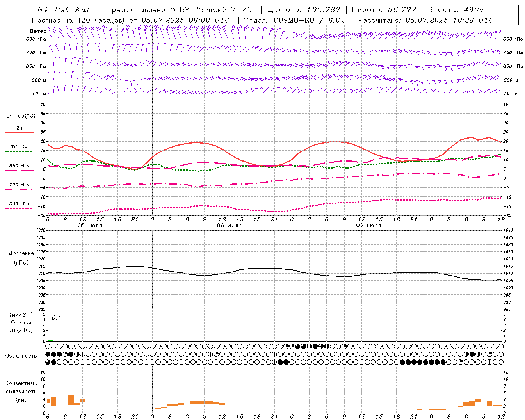Image resolution: width=525 pixels, height=420 pixels.
Task: Click the 07 июля date label
Action: tap(369, 226)
